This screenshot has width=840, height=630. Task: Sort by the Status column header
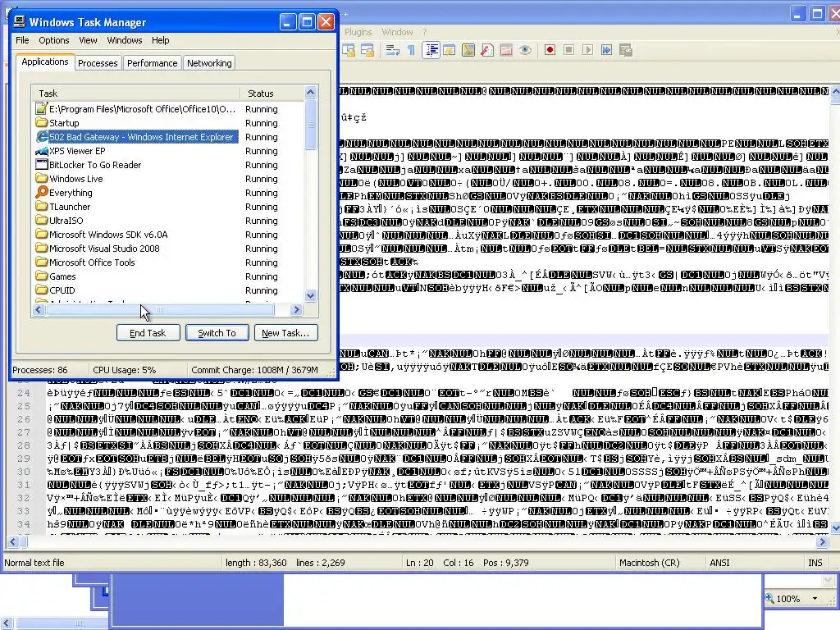tap(272, 94)
